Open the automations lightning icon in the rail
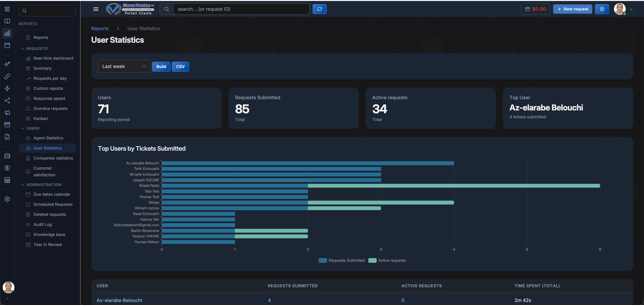Image resolution: width=644 pixels, height=305 pixels. [x=7, y=88]
